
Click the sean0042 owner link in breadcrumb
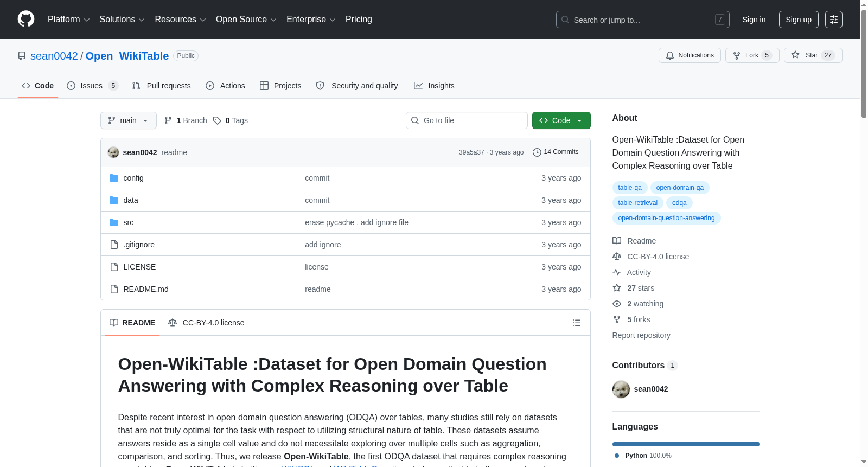(x=54, y=56)
